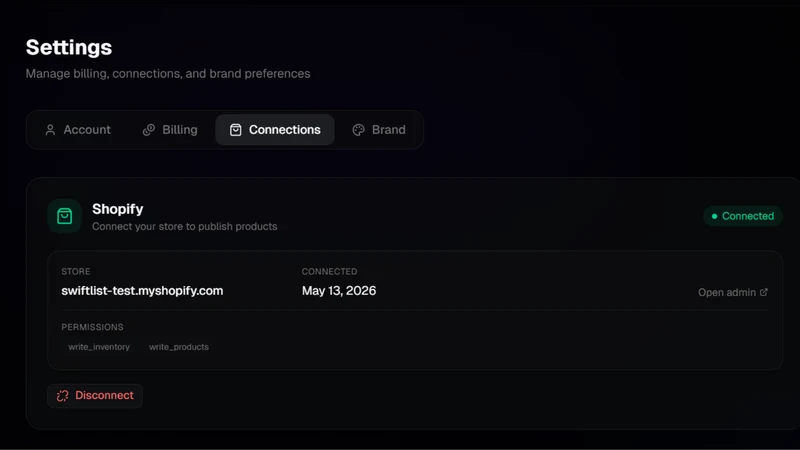Click 'Connect your store to publish products'

pyautogui.click(x=185, y=227)
